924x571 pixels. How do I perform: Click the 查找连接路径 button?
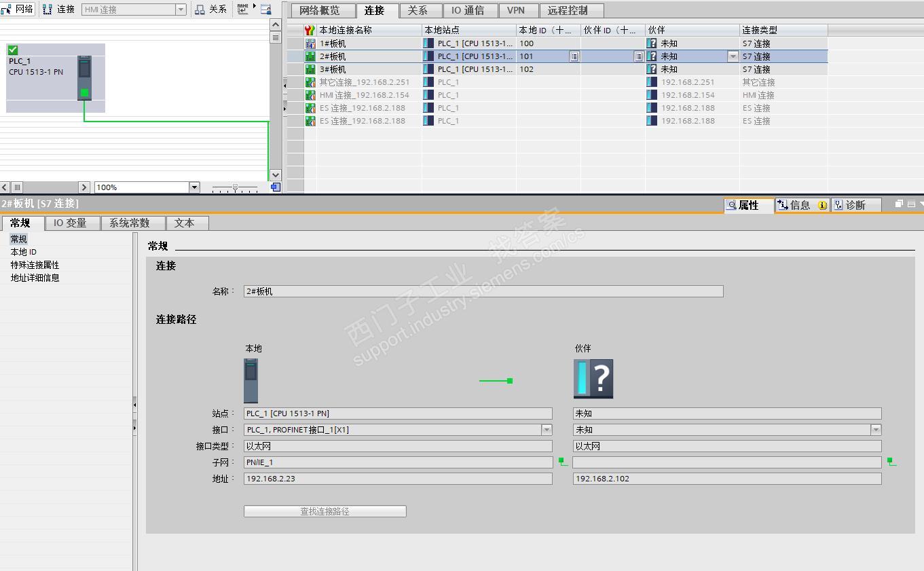(325, 511)
